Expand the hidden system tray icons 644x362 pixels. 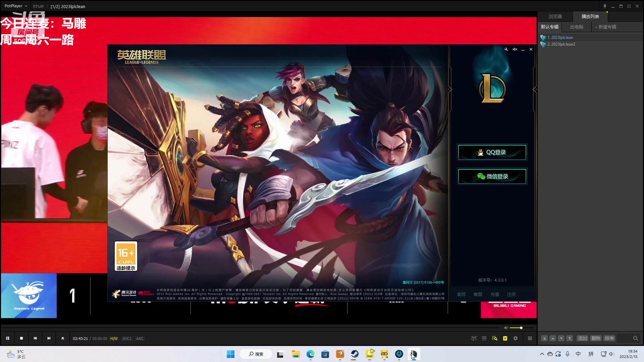(x=542, y=354)
